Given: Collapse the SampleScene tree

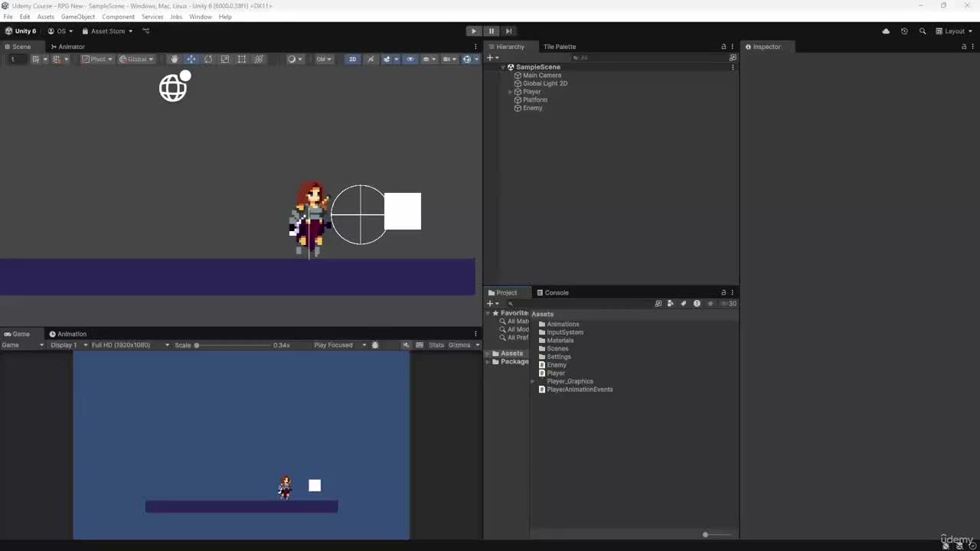Looking at the screenshot, I should click(503, 67).
